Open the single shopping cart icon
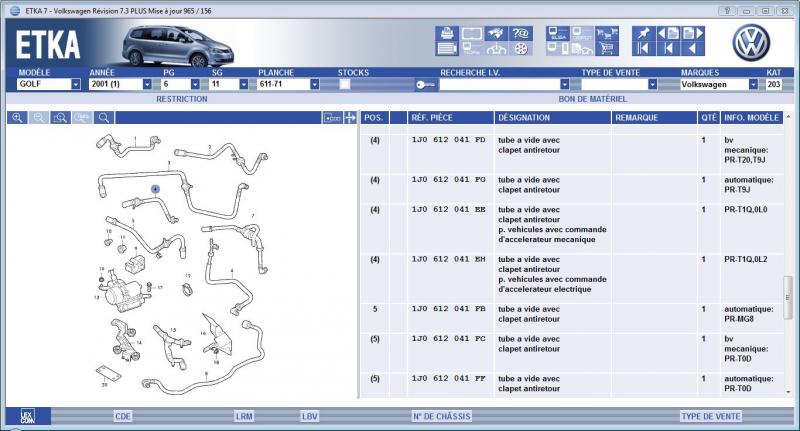 [x=607, y=48]
